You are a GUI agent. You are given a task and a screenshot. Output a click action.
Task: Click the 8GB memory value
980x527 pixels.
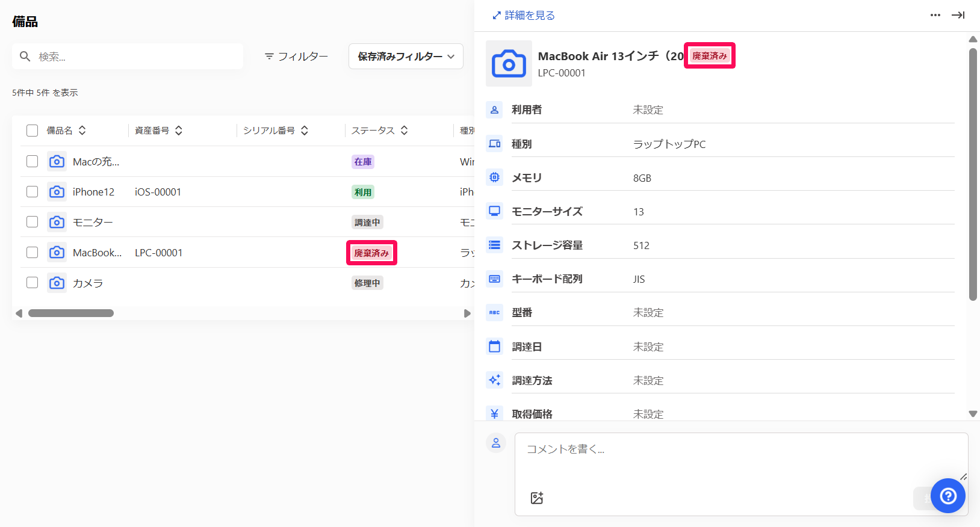(642, 178)
